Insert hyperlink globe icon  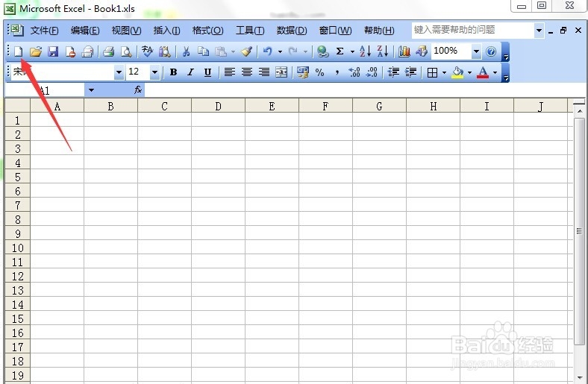(322, 51)
